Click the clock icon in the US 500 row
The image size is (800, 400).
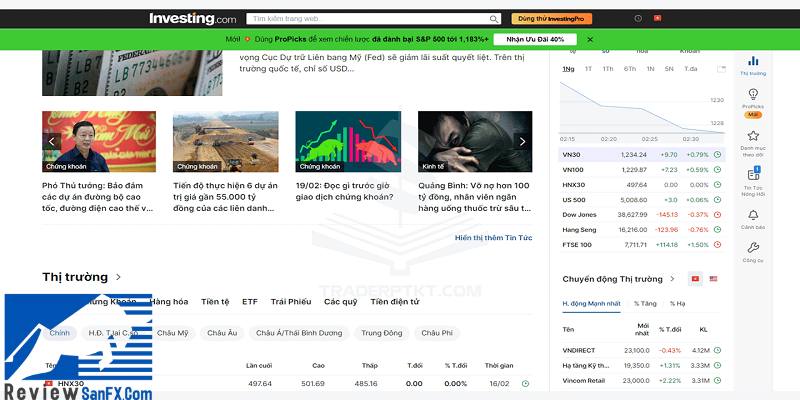(x=717, y=199)
